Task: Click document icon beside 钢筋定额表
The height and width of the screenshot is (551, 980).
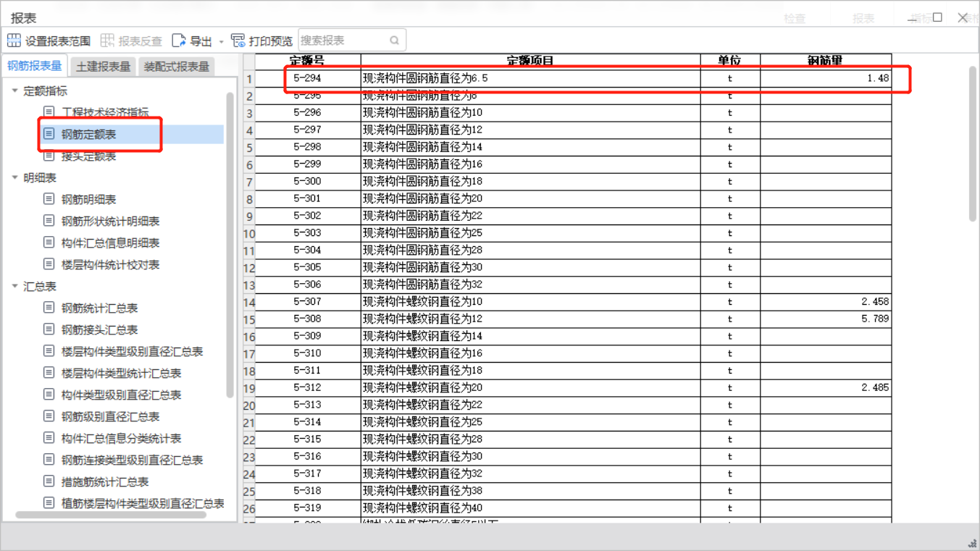Action: click(49, 133)
